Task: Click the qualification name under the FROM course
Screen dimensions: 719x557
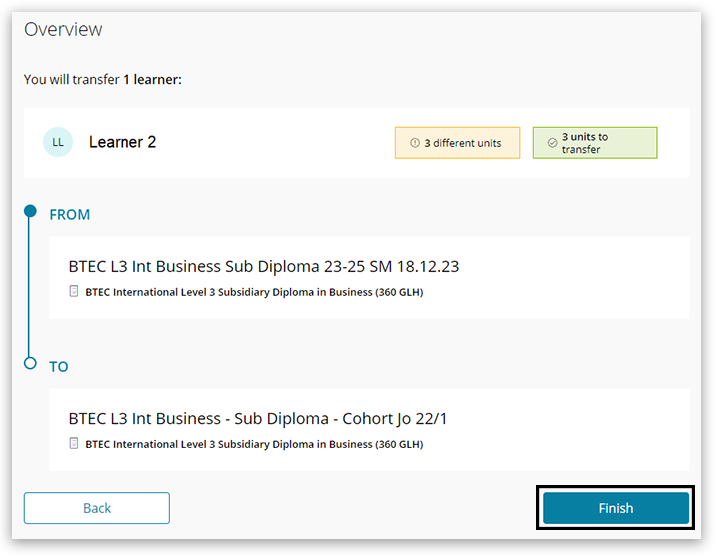Action: click(x=254, y=292)
